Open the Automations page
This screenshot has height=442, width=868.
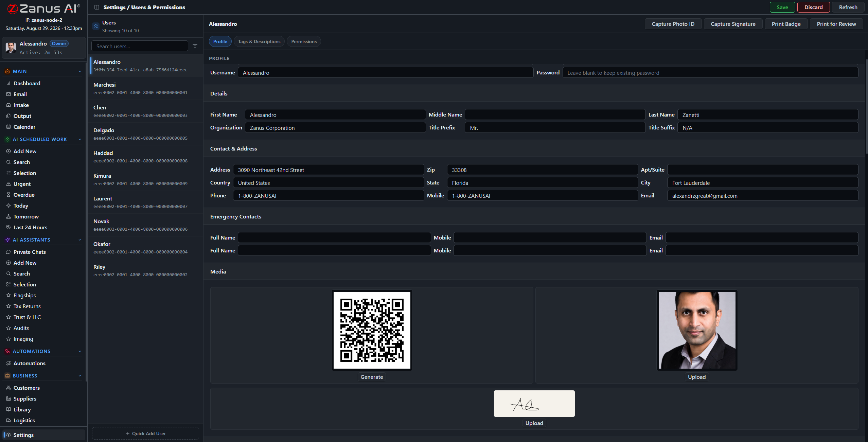pyautogui.click(x=29, y=363)
